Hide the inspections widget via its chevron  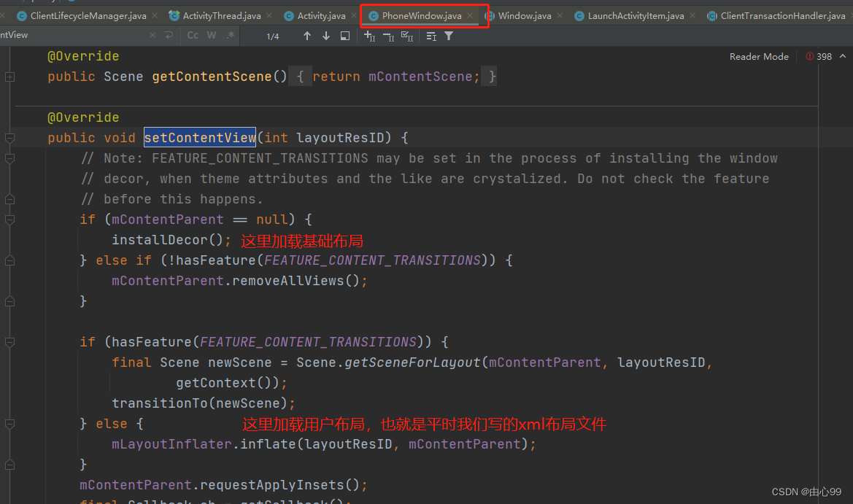pyautogui.click(x=844, y=56)
